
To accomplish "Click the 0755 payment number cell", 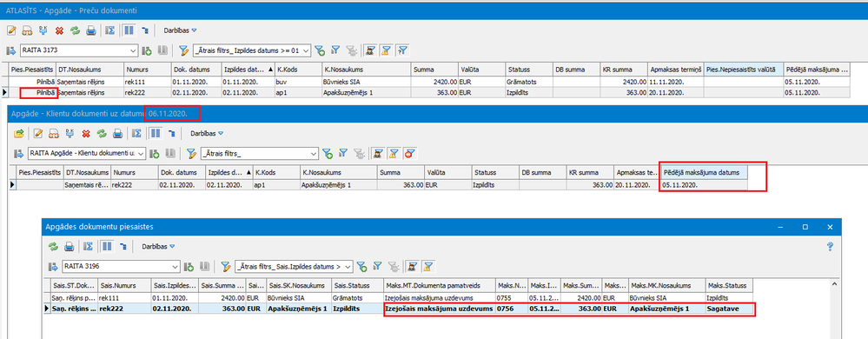I will pyautogui.click(x=512, y=298).
